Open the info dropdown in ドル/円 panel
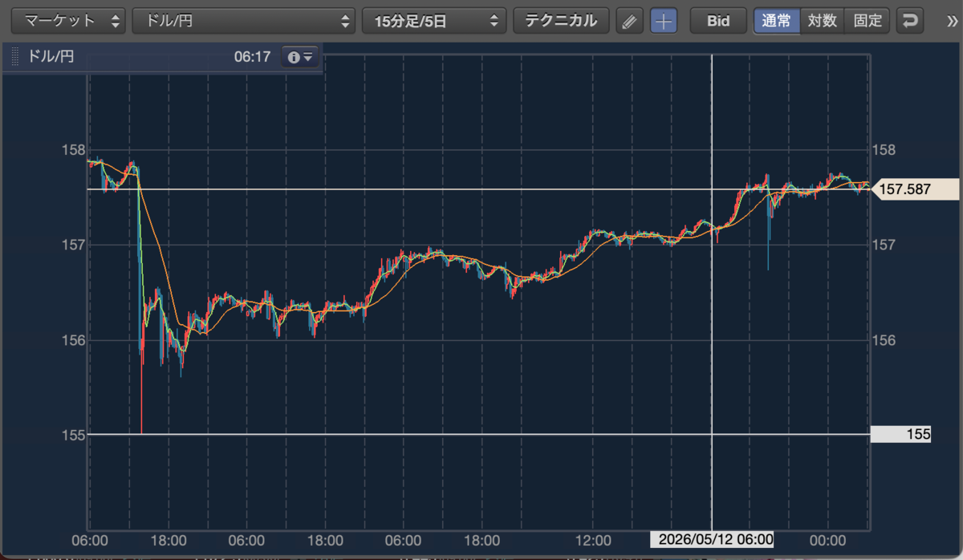 click(301, 57)
